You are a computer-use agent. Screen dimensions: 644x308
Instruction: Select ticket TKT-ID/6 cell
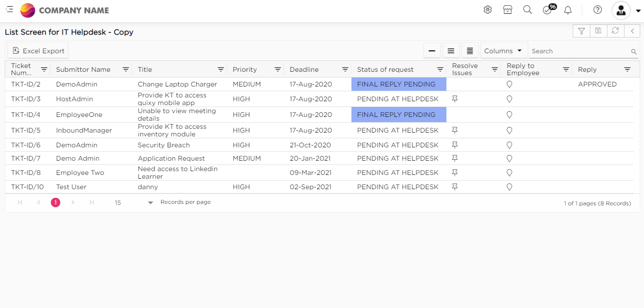coord(26,145)
